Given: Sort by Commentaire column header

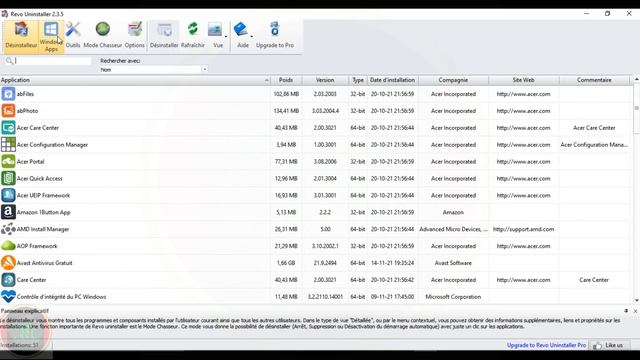Looking at the screenshot, I should point(594,80).
